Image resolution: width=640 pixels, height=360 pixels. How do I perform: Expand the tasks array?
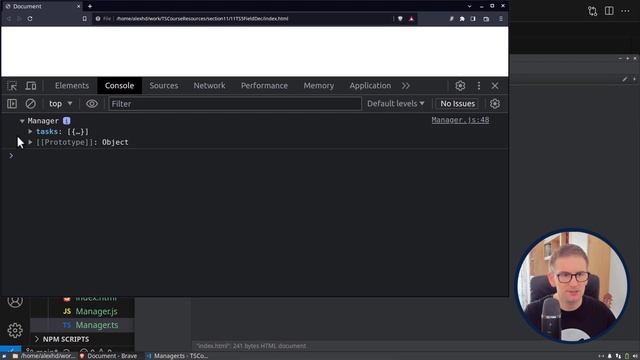pos(30,131)
